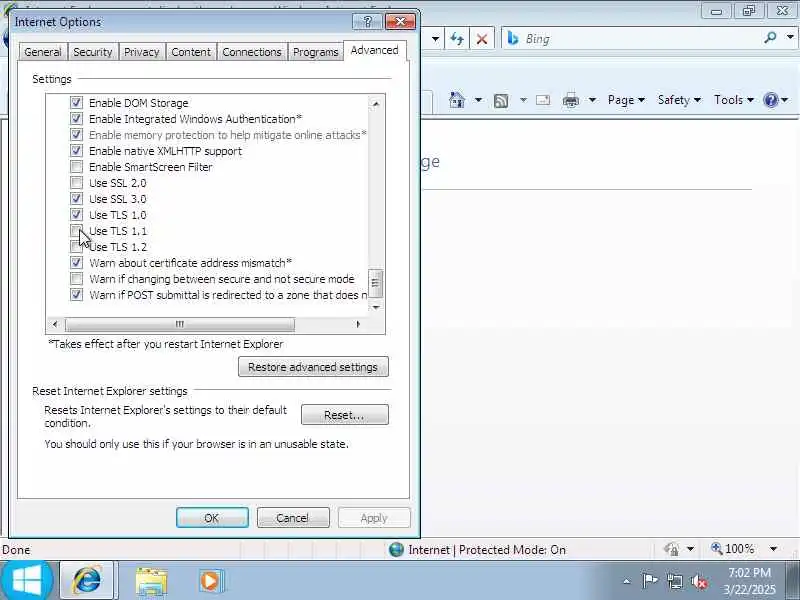Click the Bing logo in search box

(x=513, y=39)
